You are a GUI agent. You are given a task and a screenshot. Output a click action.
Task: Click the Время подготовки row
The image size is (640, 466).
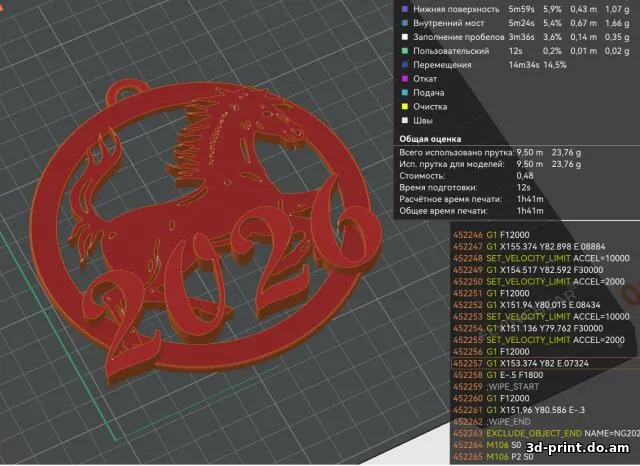coord(465,188)
